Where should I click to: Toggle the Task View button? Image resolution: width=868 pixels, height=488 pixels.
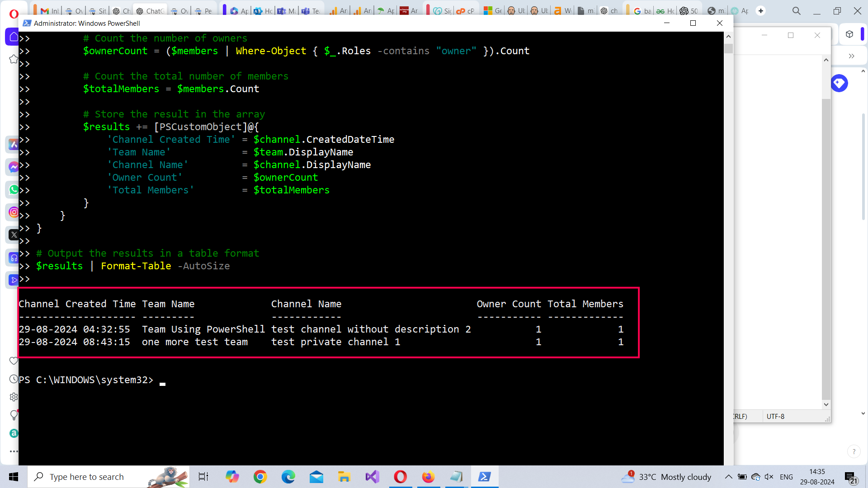point(203,477)
